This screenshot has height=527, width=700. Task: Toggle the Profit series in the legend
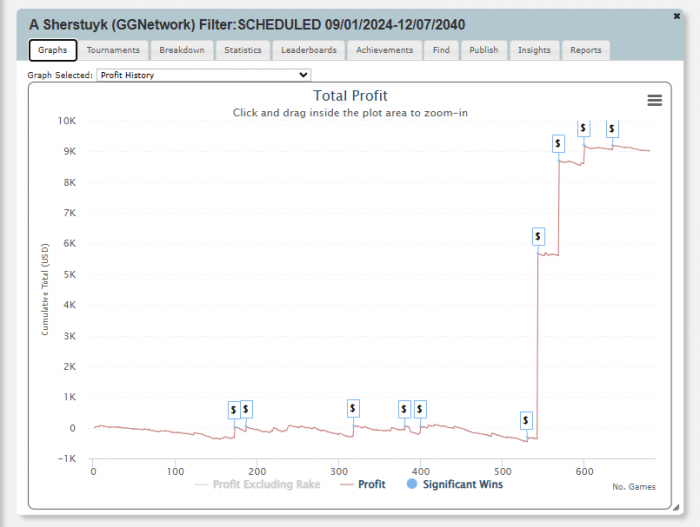point(362,485)
